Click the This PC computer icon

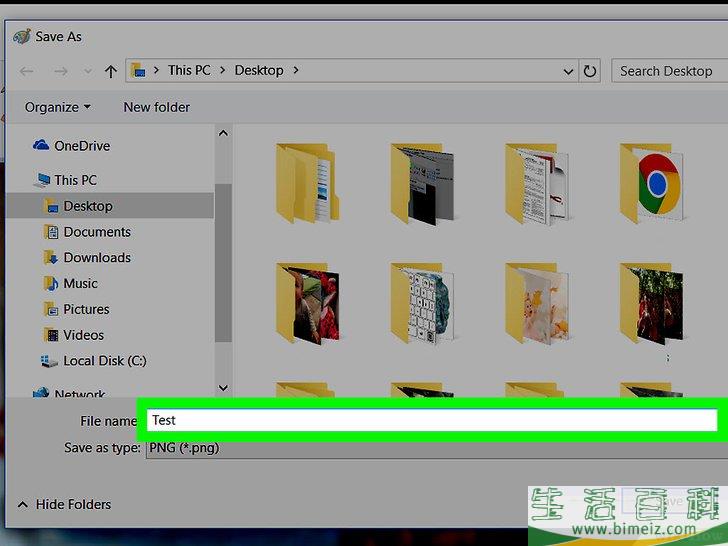point(43,180)
